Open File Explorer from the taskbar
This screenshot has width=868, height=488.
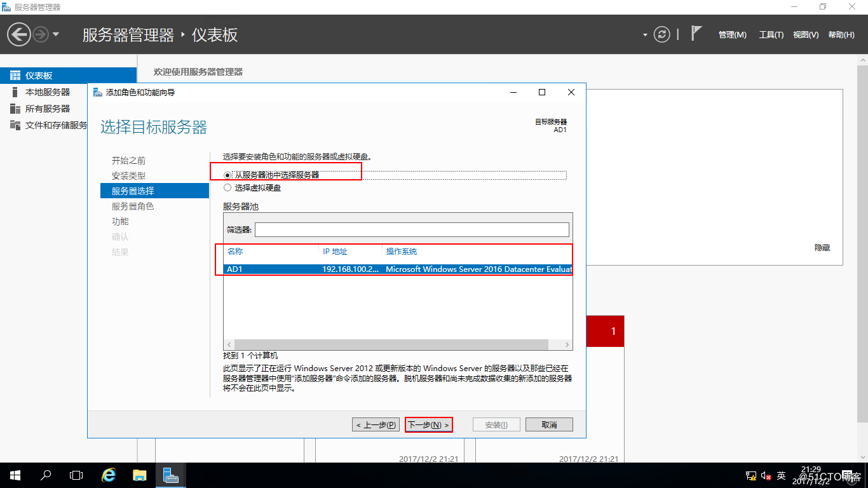[x=140, y=475]
